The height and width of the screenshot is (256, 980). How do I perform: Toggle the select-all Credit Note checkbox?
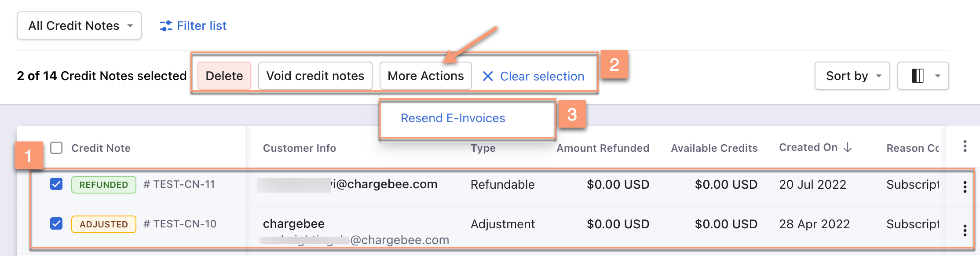[56, 148]
